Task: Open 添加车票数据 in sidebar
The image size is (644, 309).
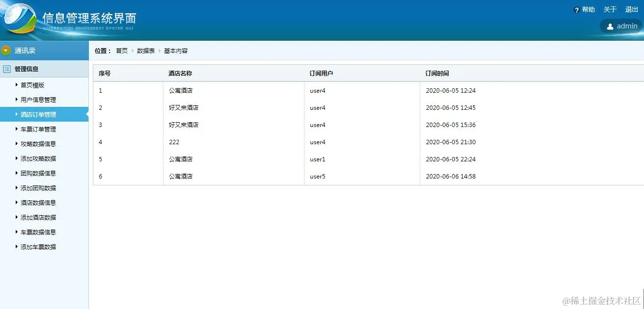Action: click(x=38, y=247)
